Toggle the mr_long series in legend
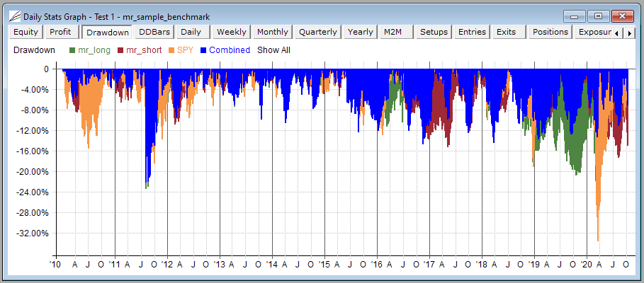The height and width of the screenshot is (283, 644). coord(94,50)
